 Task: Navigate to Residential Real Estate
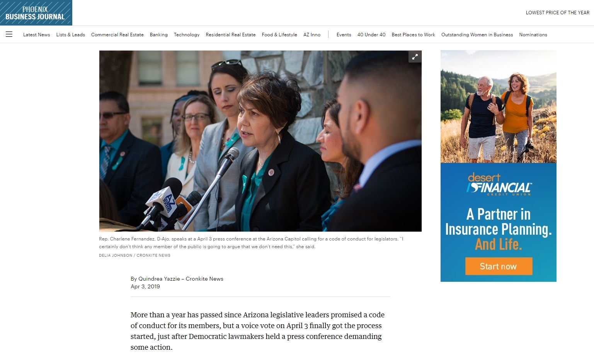pyautogui.click(x=230, y=35)
